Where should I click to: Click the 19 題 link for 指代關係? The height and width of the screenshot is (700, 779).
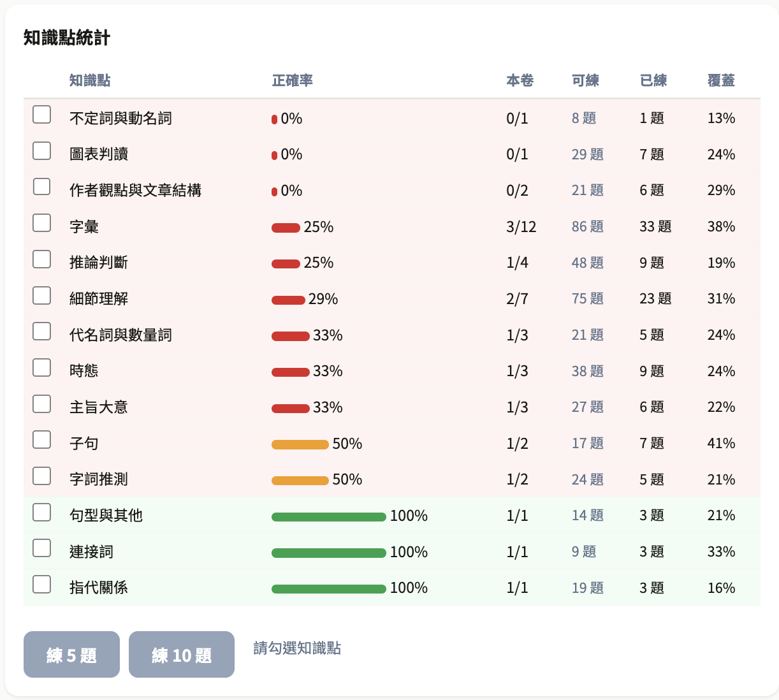pyautogui.click(x=586, y=588)
